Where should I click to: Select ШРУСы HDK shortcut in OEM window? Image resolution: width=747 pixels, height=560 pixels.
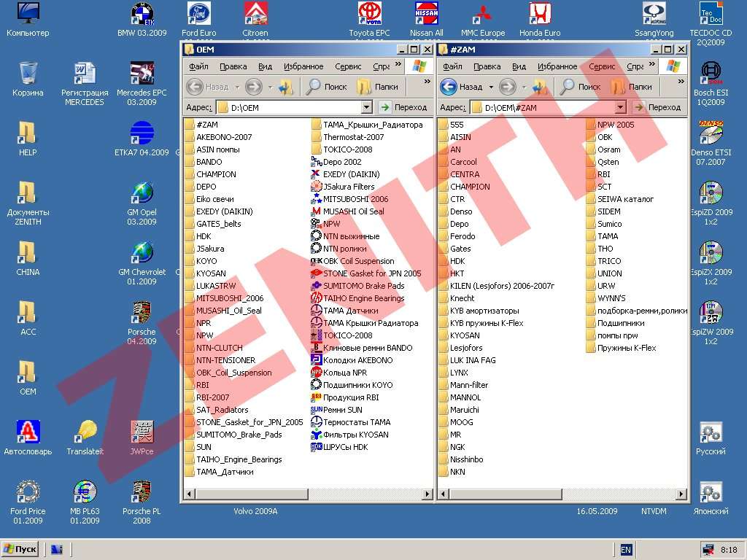[339, 447]
